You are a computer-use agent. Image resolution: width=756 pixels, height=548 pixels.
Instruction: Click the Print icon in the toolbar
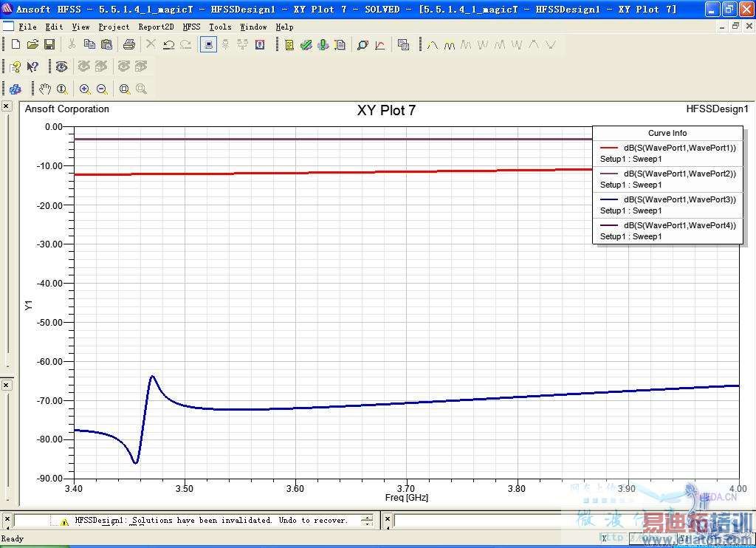coord(129,45)
